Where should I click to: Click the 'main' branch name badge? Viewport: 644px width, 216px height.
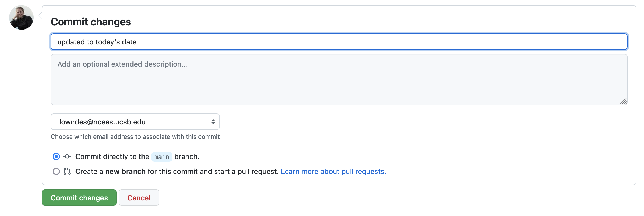pyautogui.click(x=162, y=157)
